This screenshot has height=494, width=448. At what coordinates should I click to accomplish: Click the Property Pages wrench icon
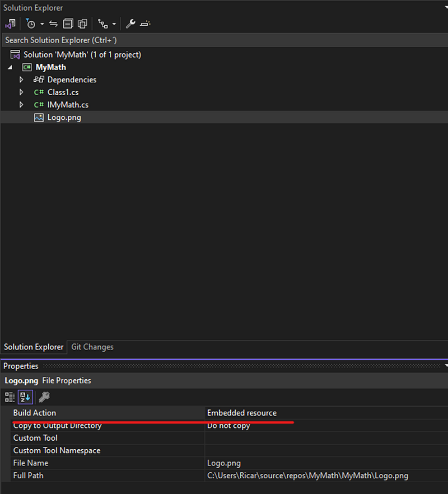pos(44,397)
